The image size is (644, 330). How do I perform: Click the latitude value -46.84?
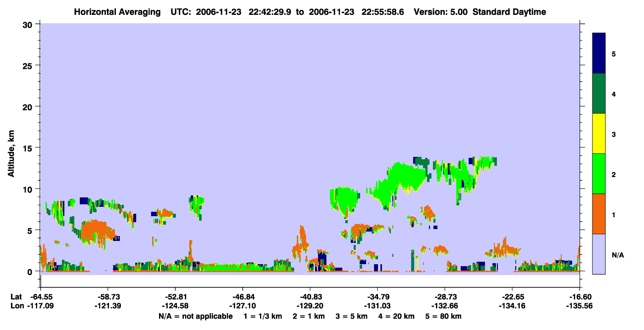243,297
